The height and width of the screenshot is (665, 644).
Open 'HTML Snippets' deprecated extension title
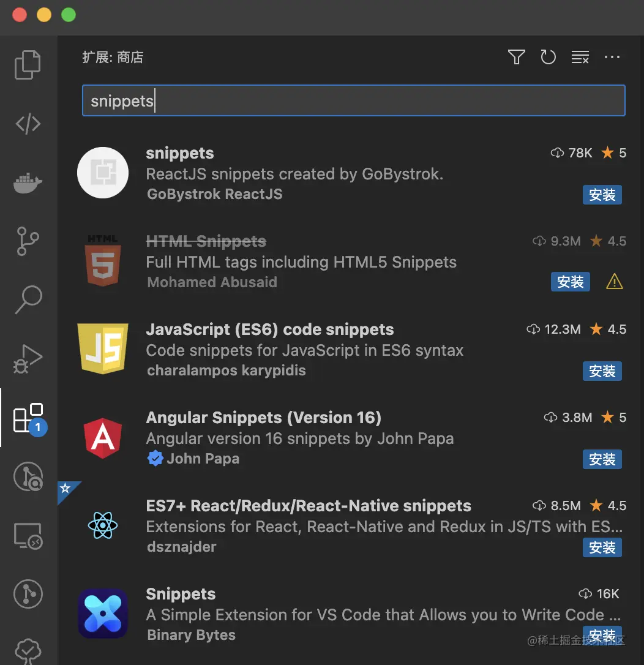click(206, 241)
